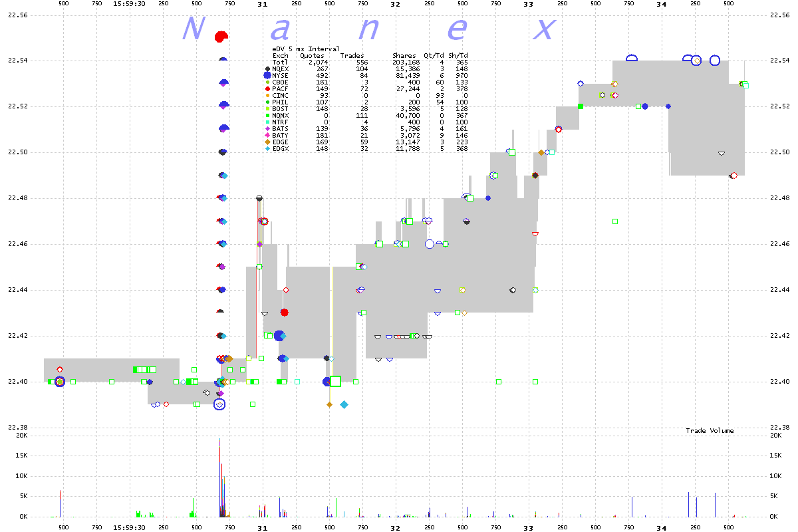This screenshot has width=798, height=532.
Task: Click the EDGE gold diamond legend marker
Action: click(x=267, y=142)
